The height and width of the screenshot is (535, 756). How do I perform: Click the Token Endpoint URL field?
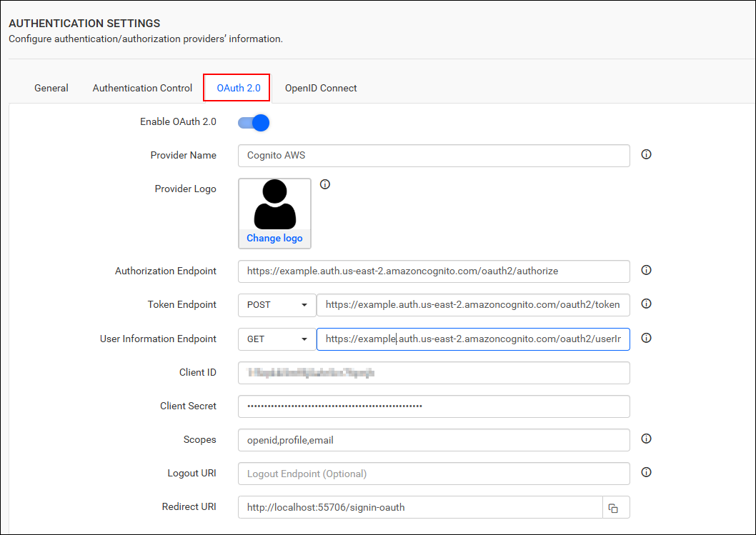[473, 305]
